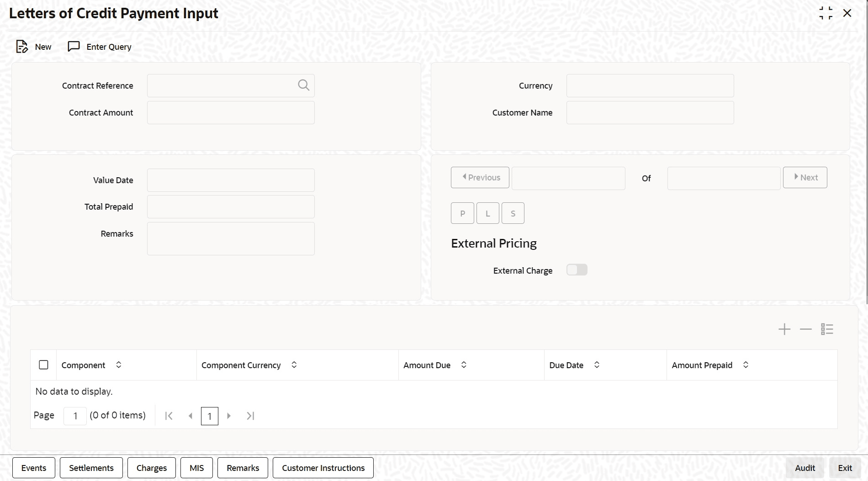Focus the Currency field
868x481 pixels.
(x=650, y=85)
